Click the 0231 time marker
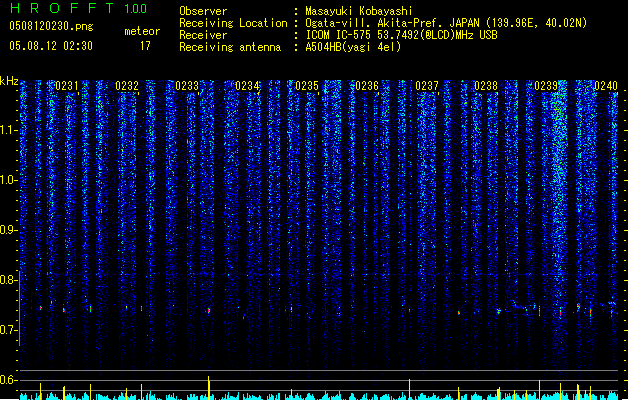Image resolution: width=629 pixels, height=400 pixels. 67,86
